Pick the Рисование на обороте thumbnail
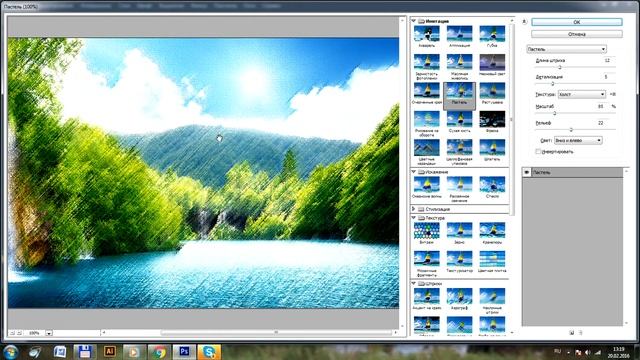Viewport: 640px width, 360px height. click(427, 119)
